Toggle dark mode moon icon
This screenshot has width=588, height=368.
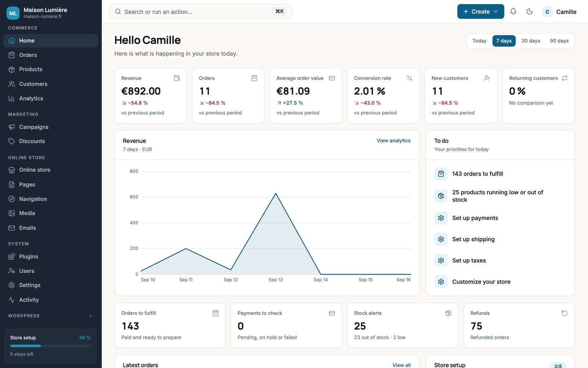click(x=530, y=11)
